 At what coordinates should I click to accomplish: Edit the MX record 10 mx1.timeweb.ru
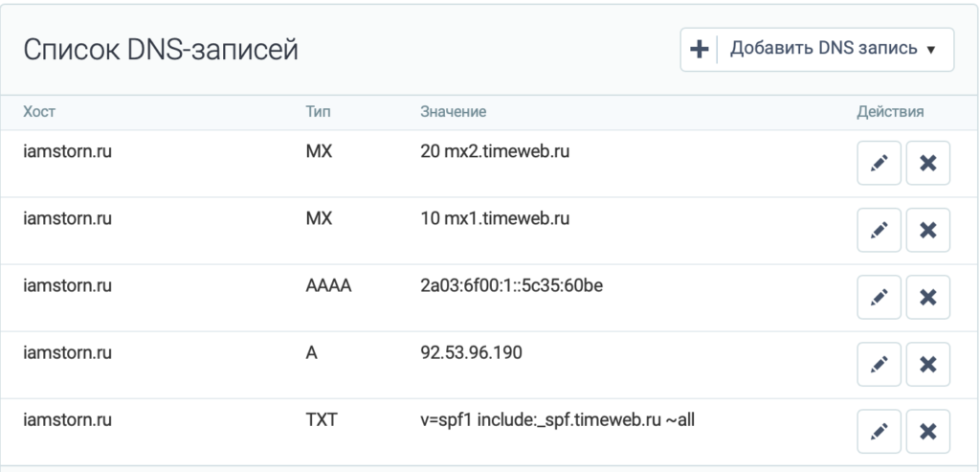pyautogui.click(x=879, y=230)
